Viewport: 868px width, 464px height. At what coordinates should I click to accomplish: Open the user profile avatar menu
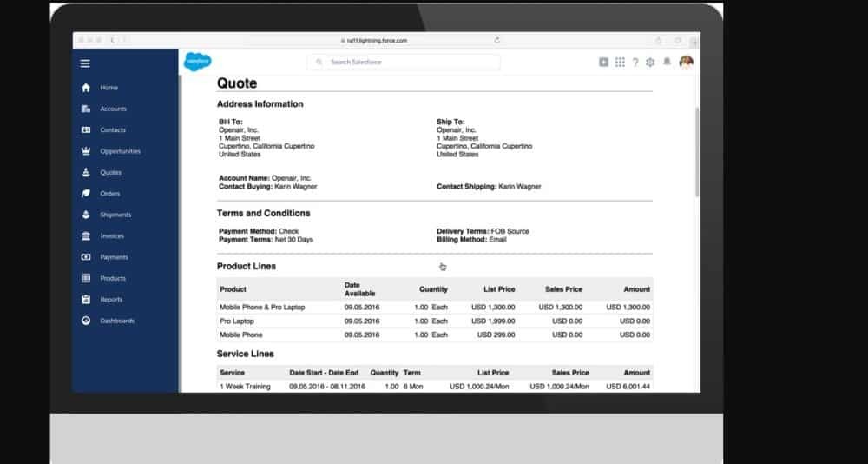[686, 62]
